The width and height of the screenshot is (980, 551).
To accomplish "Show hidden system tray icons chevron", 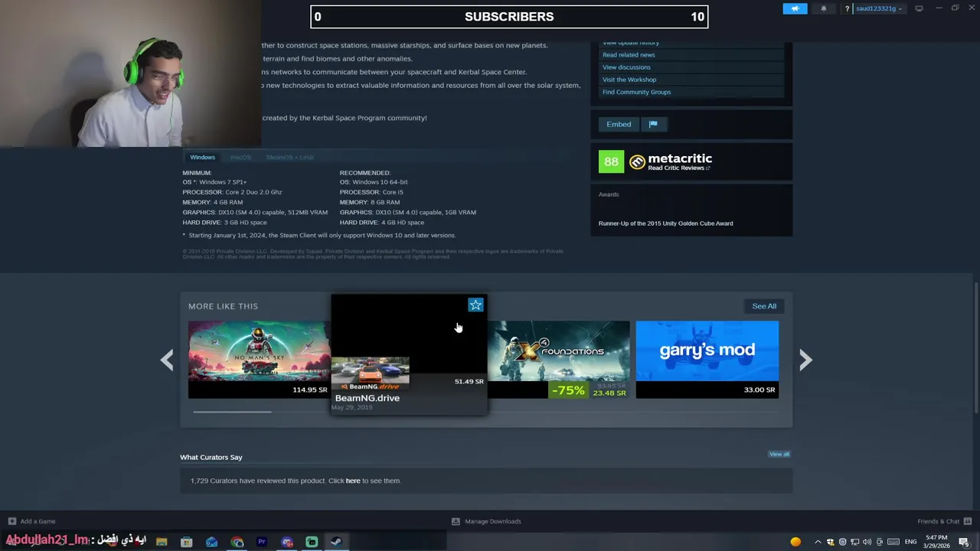I will tap(818, 542).
